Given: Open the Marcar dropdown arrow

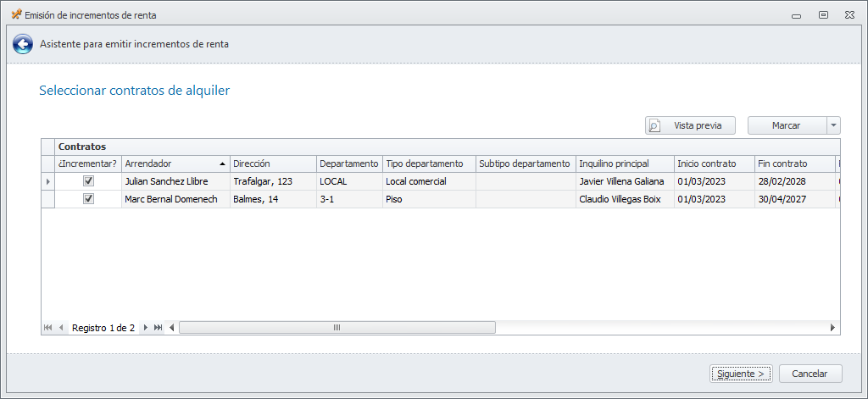Looking at the screenshot, I should pyautogui.click(x=834, y=125).
